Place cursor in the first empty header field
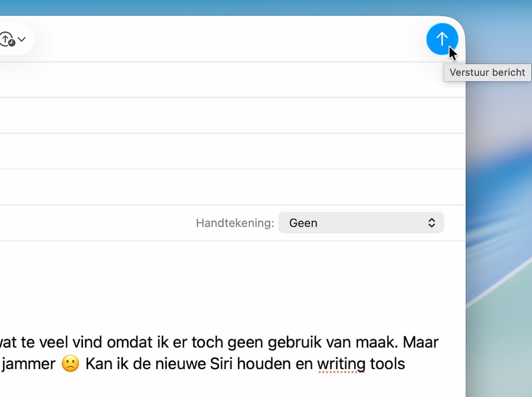This screenshot has width=532, height=397. coord(222,80)
